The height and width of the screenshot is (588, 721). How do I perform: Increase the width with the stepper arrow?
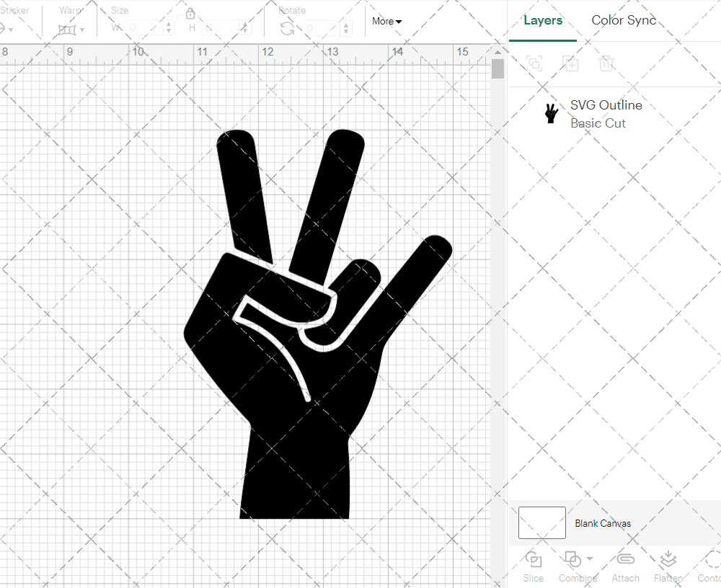[169, 22]
